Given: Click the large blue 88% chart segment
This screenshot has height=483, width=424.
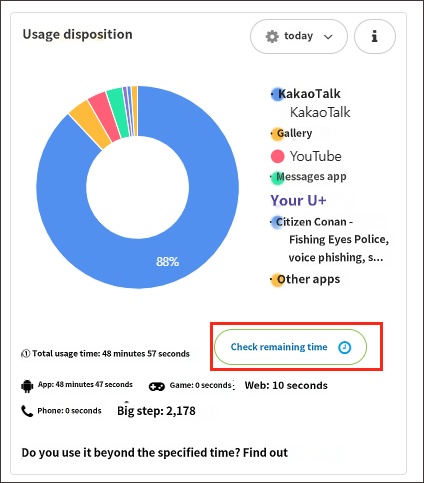Looking at the screenshot, I should (x=168, y=262).
